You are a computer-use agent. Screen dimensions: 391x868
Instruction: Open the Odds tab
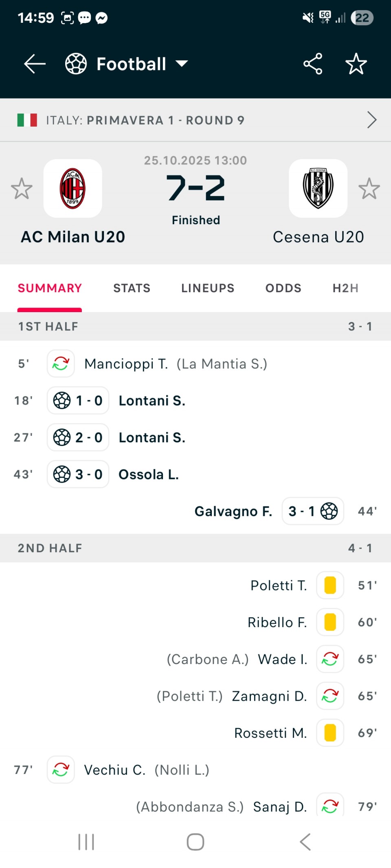pos(283,288)
